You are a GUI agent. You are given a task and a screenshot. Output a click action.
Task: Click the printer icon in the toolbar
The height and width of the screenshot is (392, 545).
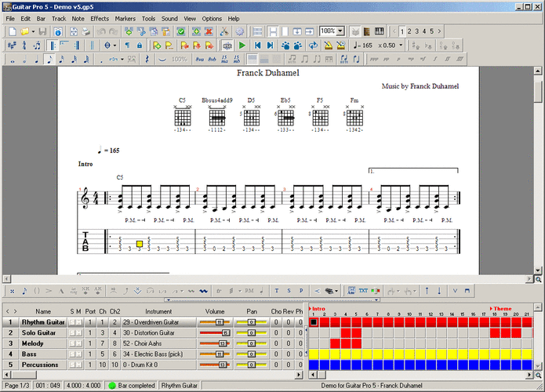pos(85,31)
